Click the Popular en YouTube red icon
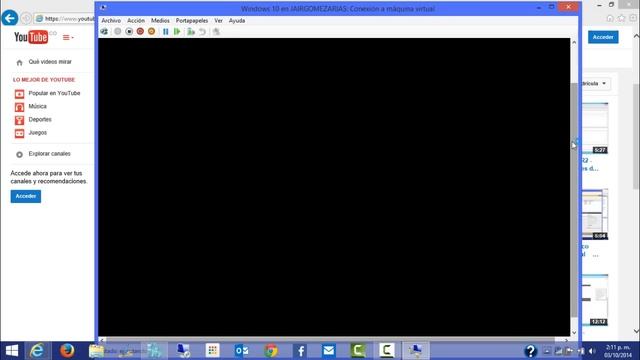This screenshot has height=360, width=640. tap(19, 94)
